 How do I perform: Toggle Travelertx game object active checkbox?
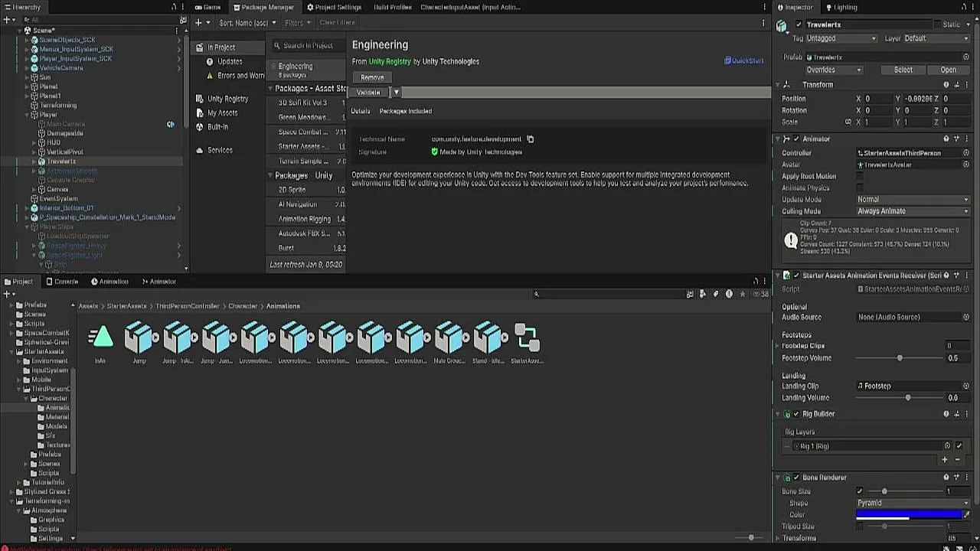(799, 24)
